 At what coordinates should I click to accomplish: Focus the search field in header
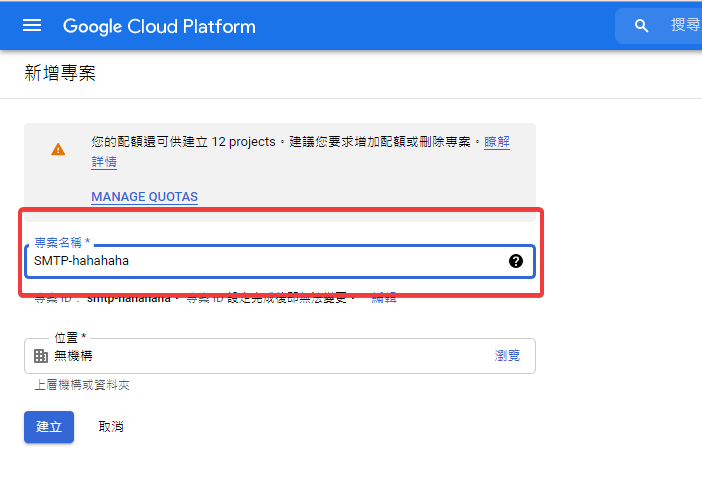[659, 26]
